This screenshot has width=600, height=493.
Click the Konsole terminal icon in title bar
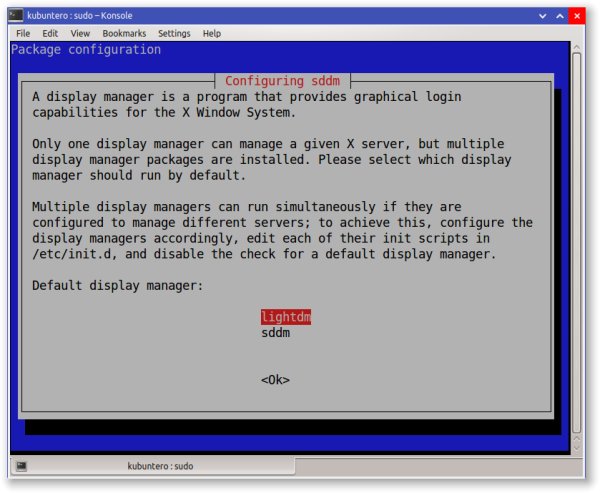tap(16, 16)
